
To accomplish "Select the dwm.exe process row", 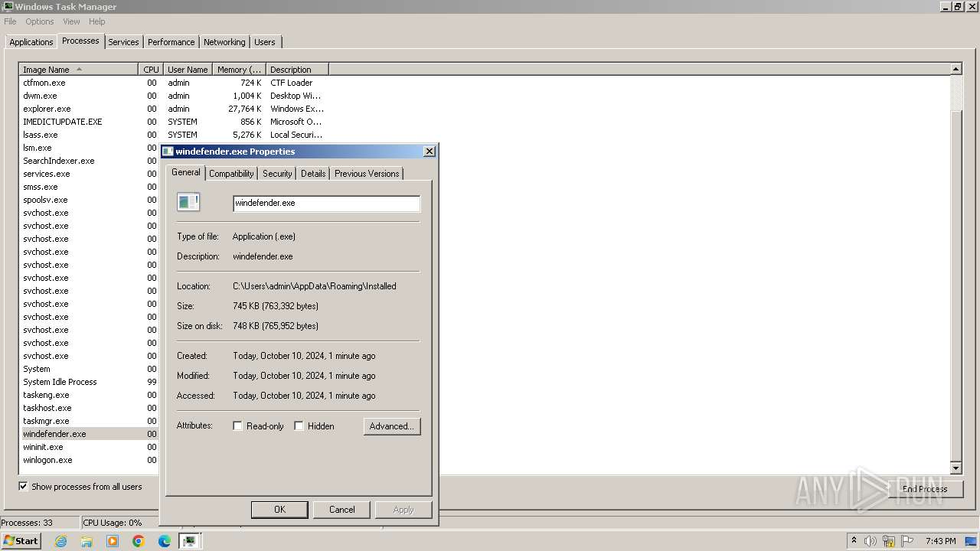I will pos(174,96).
